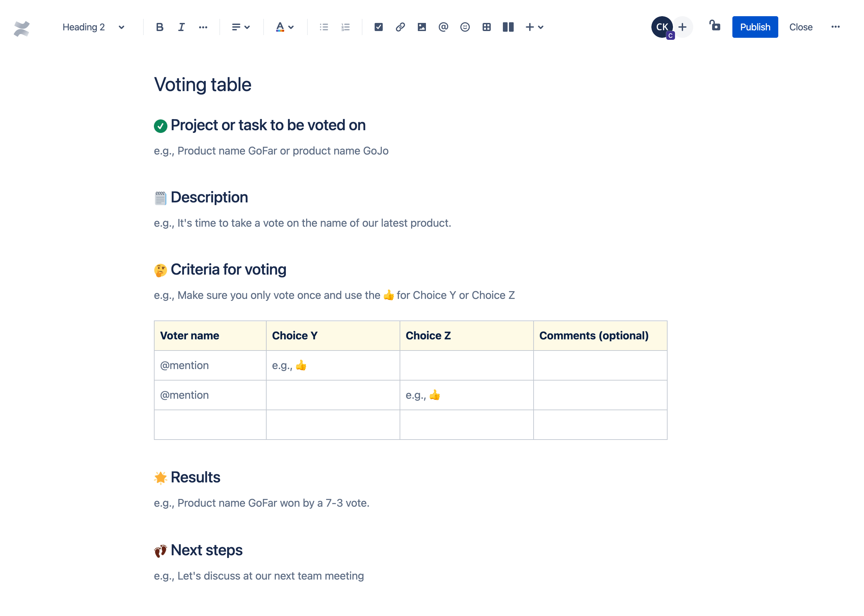Click the checkbox/task list icon
Screen dimensions: 864x616
(377, 27)
